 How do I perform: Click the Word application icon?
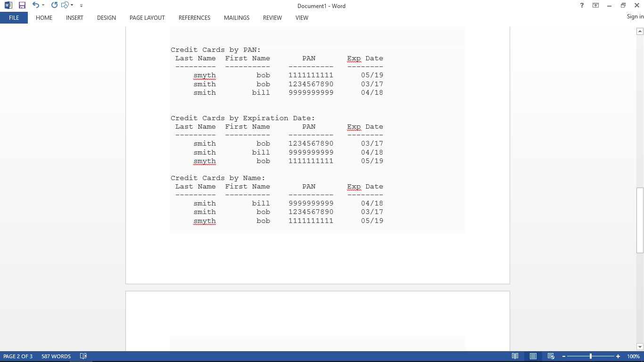(x=8, y=5)
